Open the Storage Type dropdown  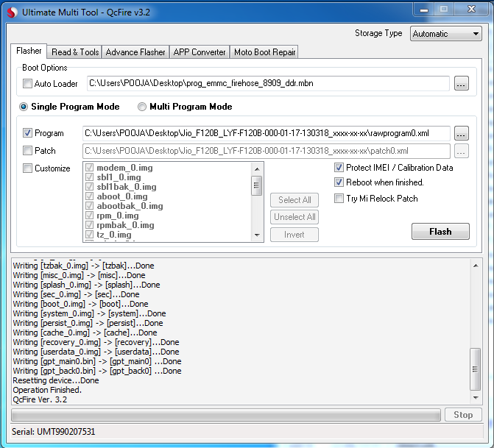click(446, 34)
